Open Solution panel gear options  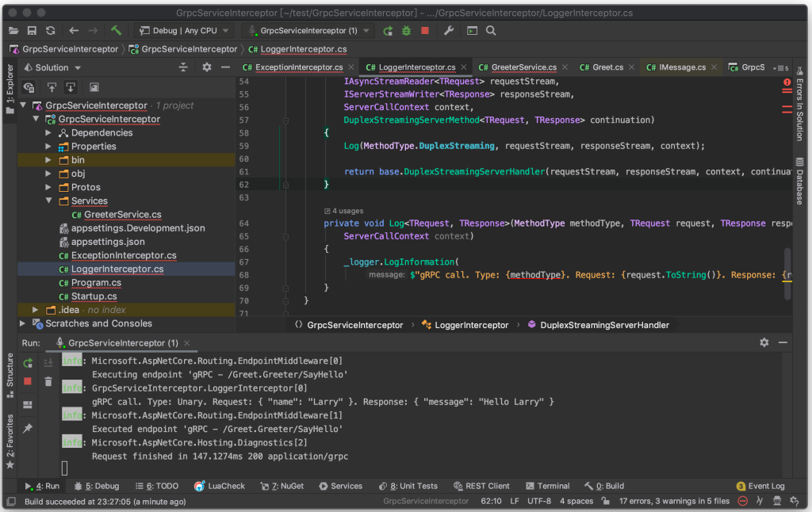[207, 67]
